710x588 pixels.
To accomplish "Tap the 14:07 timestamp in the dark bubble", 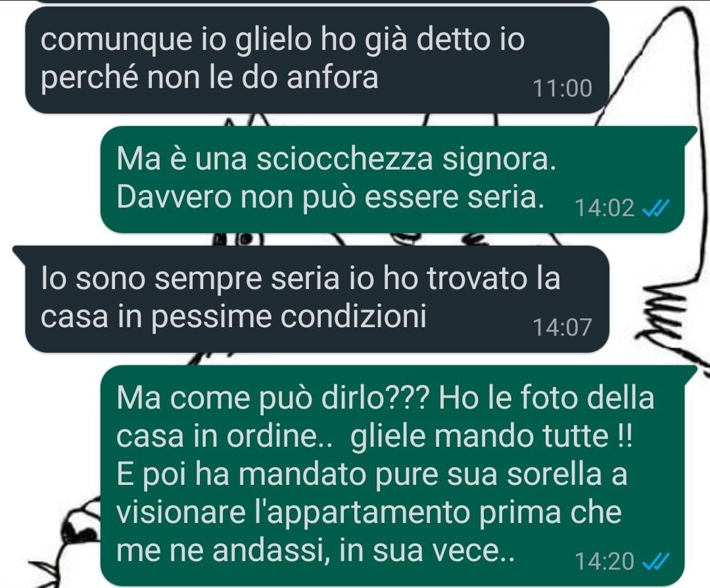I will pos(562,328).
